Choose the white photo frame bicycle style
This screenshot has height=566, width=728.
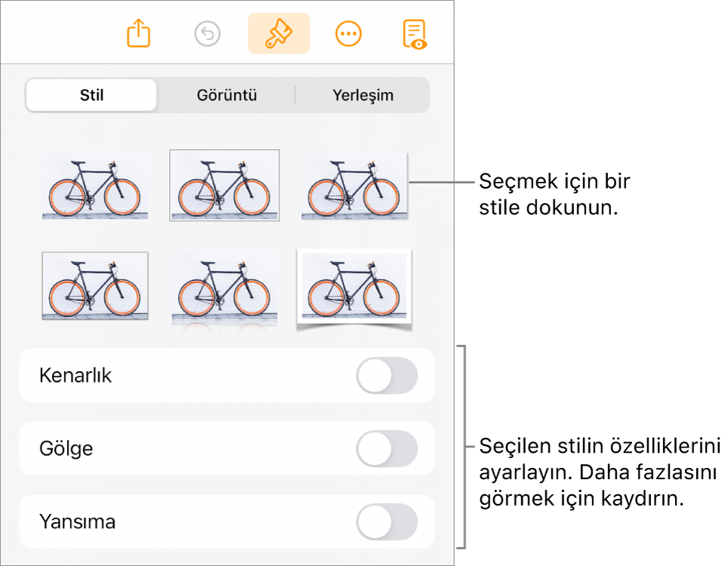click(x=354, y=289)
